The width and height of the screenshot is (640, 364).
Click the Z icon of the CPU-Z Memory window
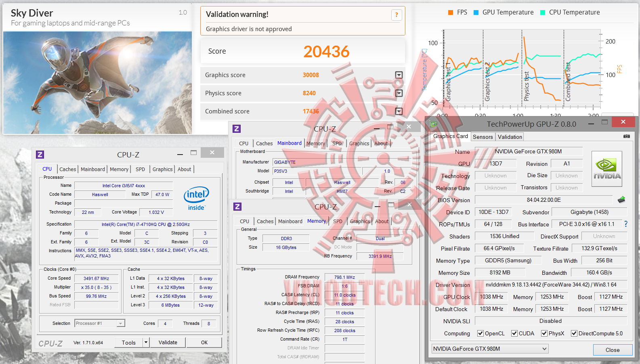(237, 207)
